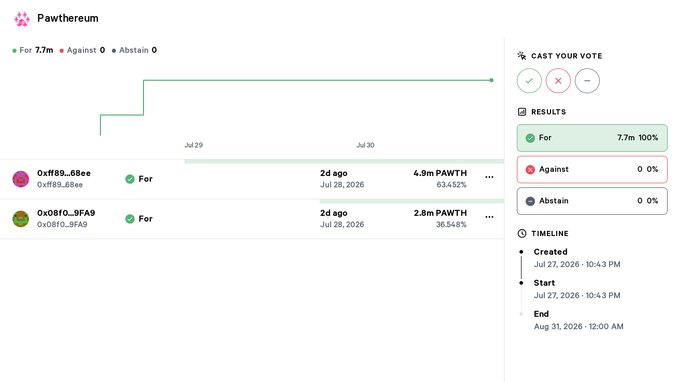Viewport: 680px width, 382px height.
Task: Click the Cast Your Vote cursor icon
Action: pyautogui.click(x=522, y=56)
